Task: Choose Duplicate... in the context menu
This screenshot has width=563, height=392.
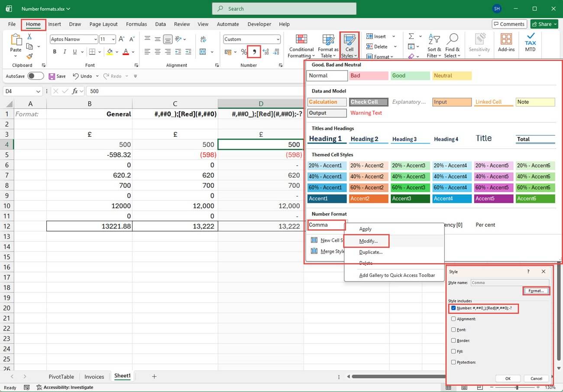Action: point(371,252)
